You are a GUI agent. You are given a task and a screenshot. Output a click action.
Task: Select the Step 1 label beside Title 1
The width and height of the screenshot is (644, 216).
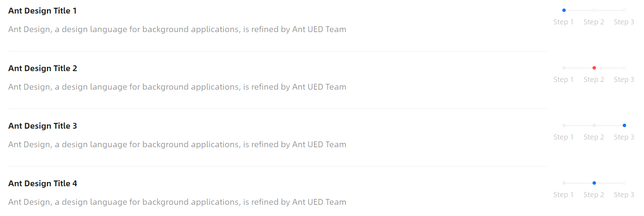[x=563, y=22]
